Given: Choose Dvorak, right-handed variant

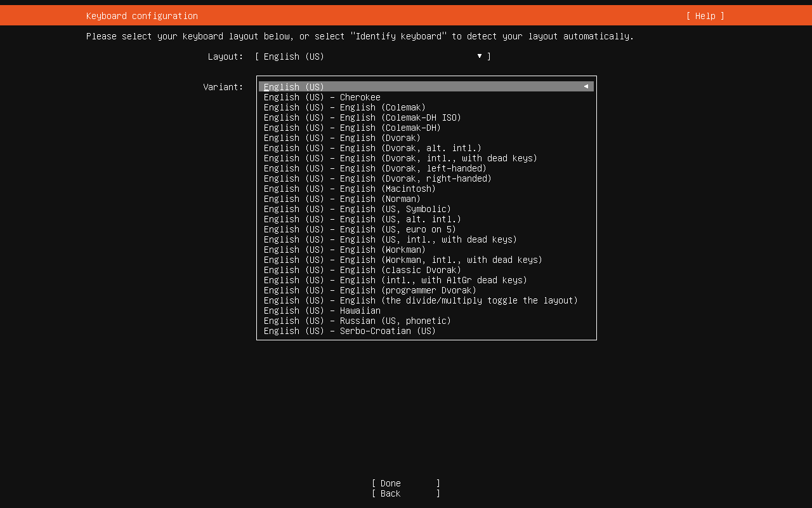Looking at the screenshot, I should [x=377, y=178].
